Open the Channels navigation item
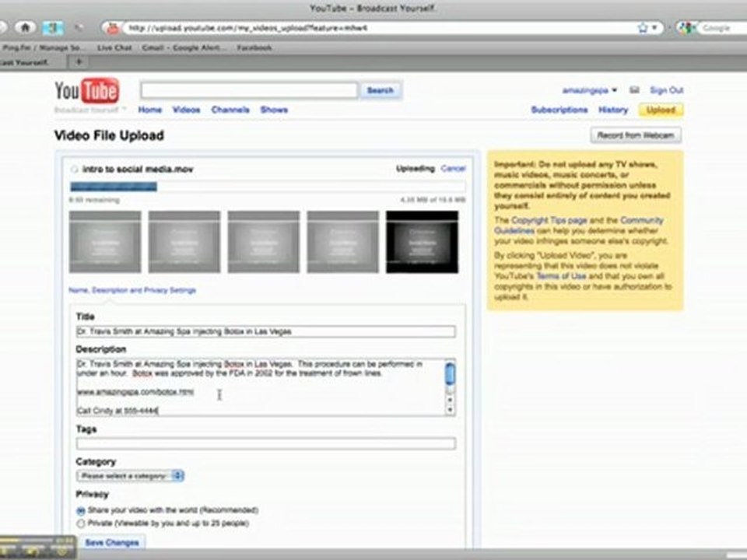Screen dimensions: 747x560 [x=230, y=110]
